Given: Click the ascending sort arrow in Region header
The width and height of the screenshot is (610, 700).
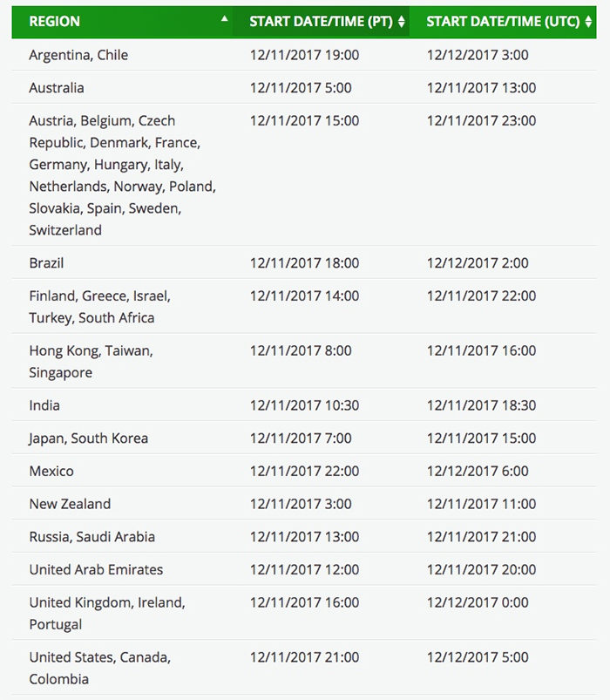Looking at the screenshot, I should (225, 18).
